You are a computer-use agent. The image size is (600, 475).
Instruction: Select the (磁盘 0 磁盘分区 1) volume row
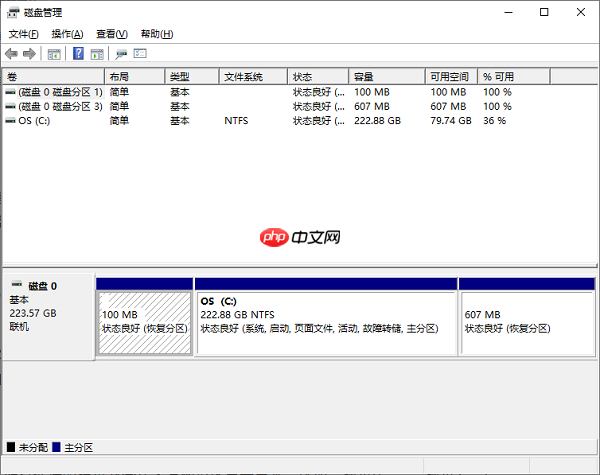click(x=60, y=92)
